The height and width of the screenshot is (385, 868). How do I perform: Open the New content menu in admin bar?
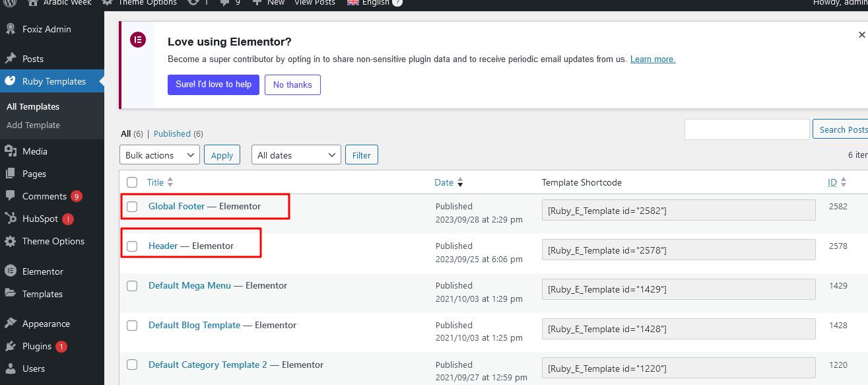pyautogui.click(x=269, y=3)
